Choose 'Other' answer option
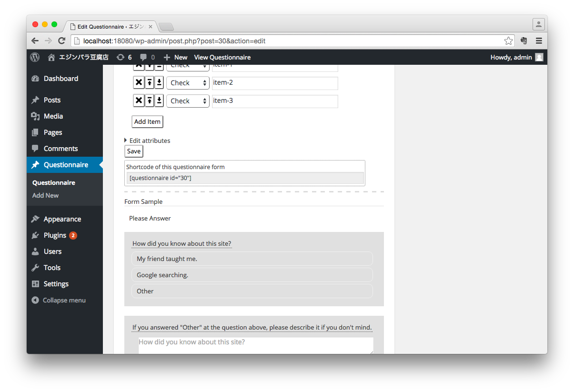The height and width of the screenshot is (392, 574). (252, 291)
